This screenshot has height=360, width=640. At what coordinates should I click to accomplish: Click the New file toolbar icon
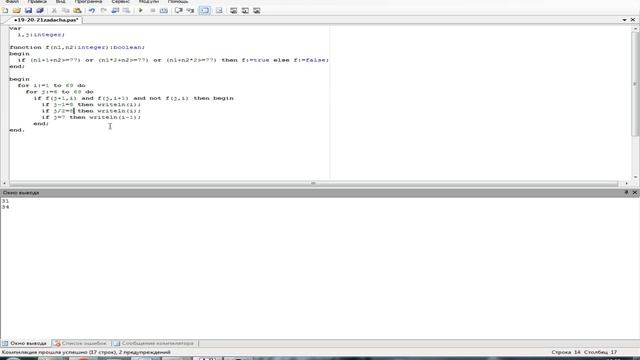tap(5, 11)
